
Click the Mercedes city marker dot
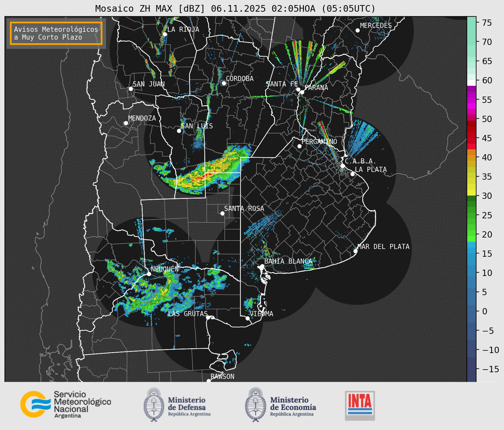[357, 31]
